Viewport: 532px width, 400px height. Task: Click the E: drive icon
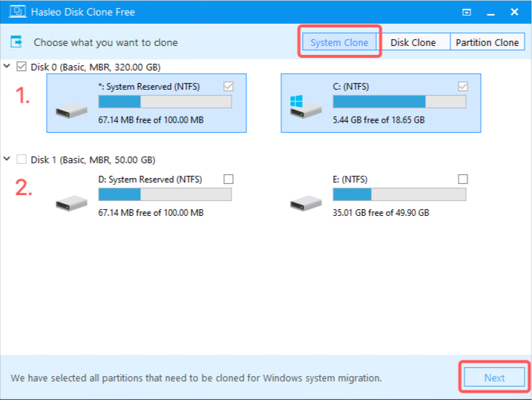click(x=306, y=203)
